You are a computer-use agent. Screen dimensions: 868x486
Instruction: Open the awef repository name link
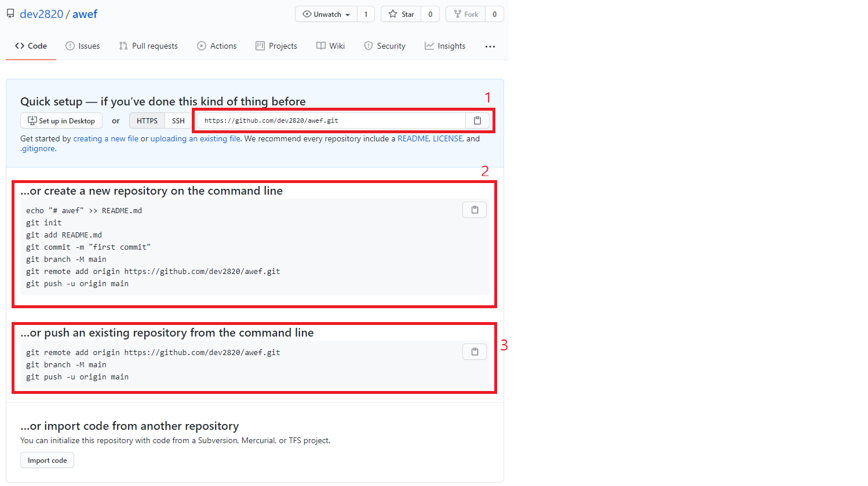[85, 14]
